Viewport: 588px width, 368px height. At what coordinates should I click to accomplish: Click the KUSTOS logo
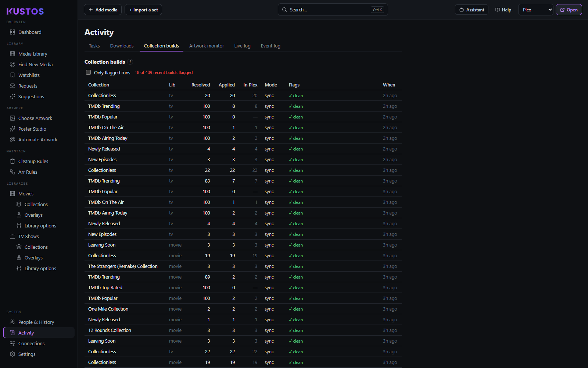25,11
